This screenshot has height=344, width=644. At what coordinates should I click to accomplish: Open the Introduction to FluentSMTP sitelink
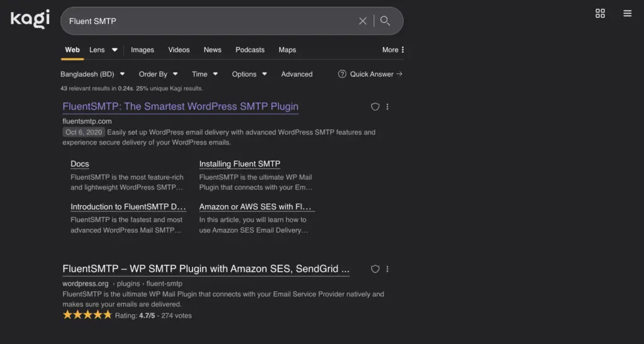tap(128, 206)
